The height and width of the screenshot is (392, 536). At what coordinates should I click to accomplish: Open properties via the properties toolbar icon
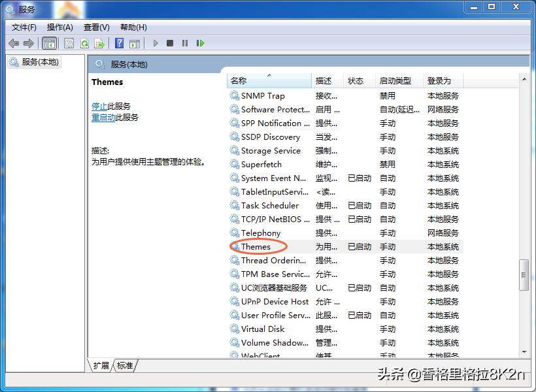69,43
